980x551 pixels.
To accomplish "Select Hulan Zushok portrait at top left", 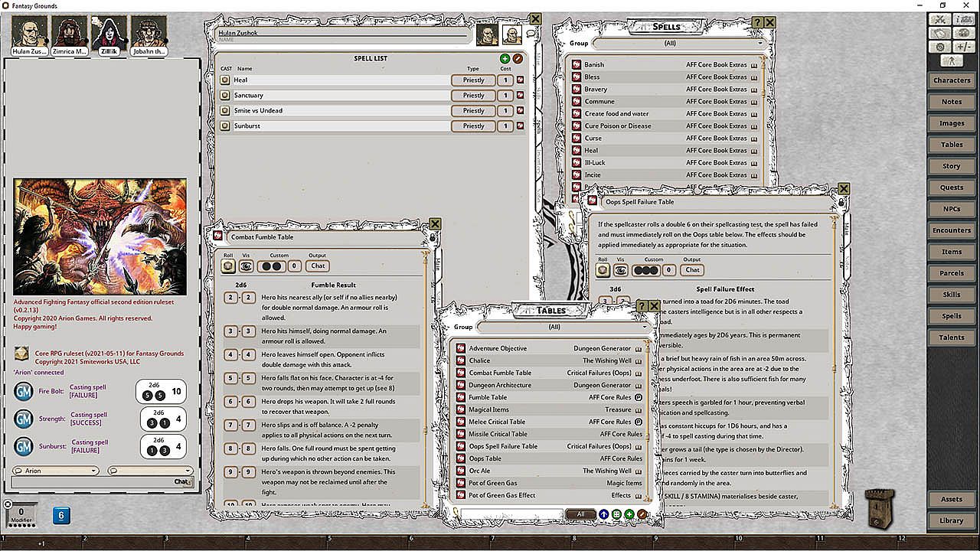I will (x=30, y=34).
